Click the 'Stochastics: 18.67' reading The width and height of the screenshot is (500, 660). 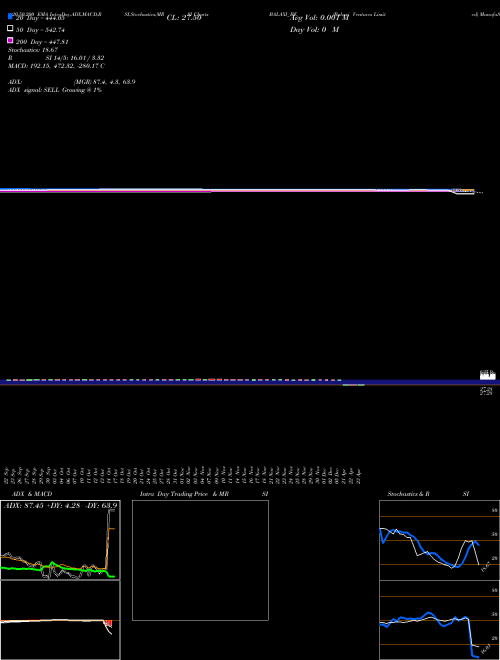tap(33, 50)
